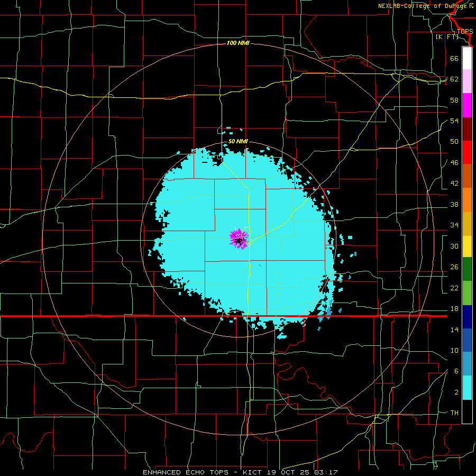The width and height of the screenshot is (476, 476).
Task: Click the "KICT" station identifier in the footer
Action: tap(253, 472)
